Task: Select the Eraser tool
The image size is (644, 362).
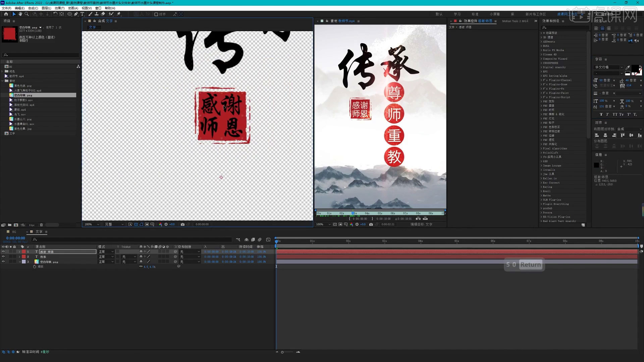Action: [103, 14]
